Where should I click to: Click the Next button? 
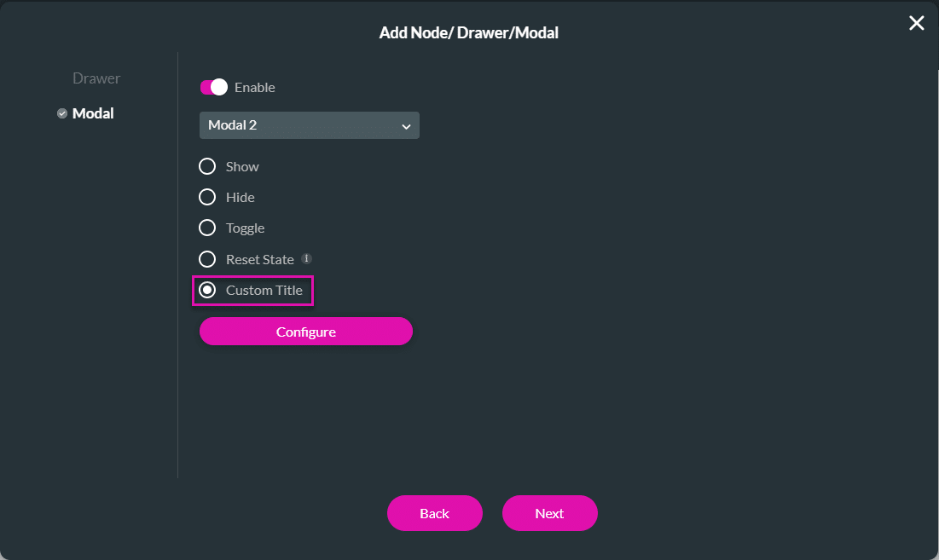(x=549, y=513)
